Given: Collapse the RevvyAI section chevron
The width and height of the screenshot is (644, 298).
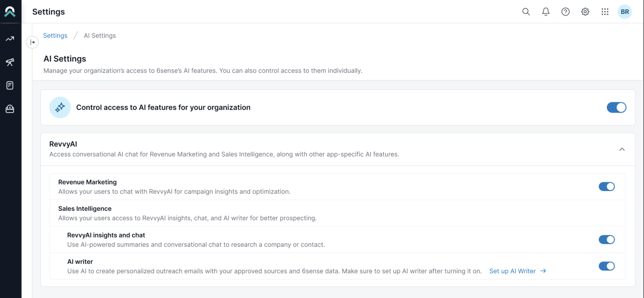Looking at the screenshot, I should click(622, 149).
